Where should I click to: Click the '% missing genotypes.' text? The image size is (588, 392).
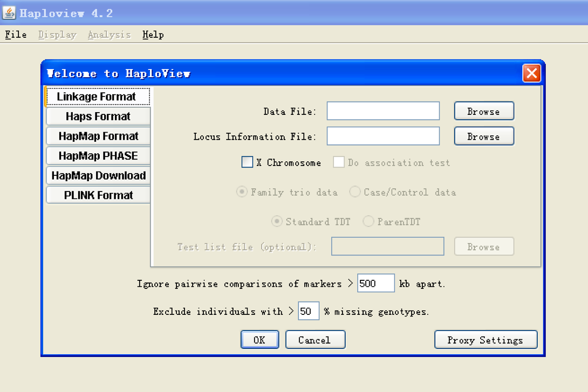[376, 312]
